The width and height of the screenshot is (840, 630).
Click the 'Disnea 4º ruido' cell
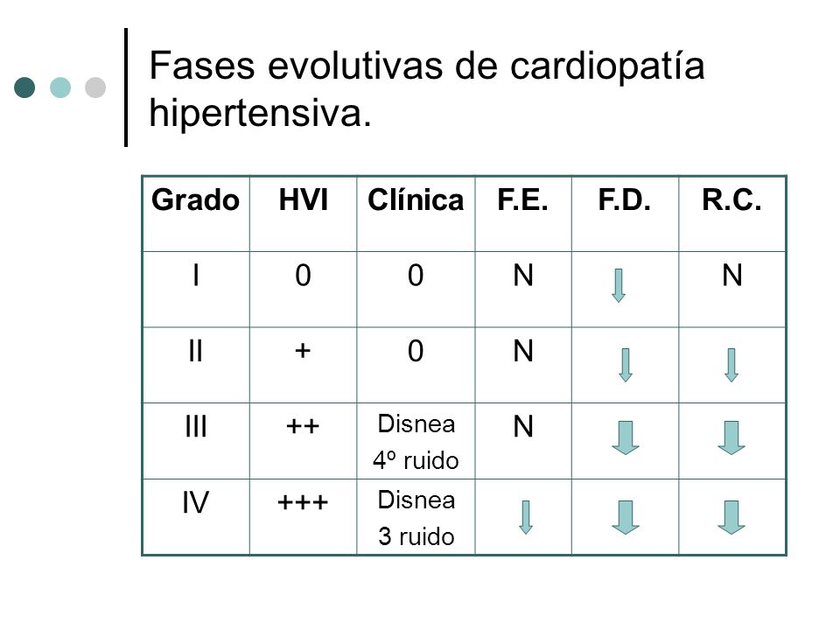click(x=416, y=441)
